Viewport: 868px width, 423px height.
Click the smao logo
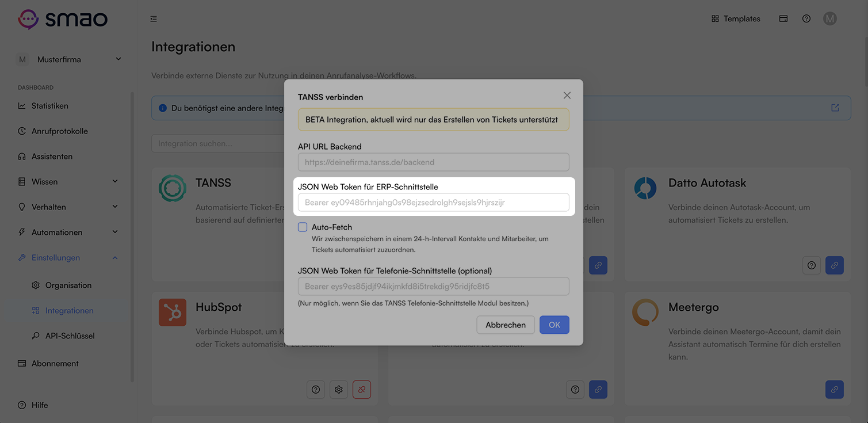[x=63, y=19]
